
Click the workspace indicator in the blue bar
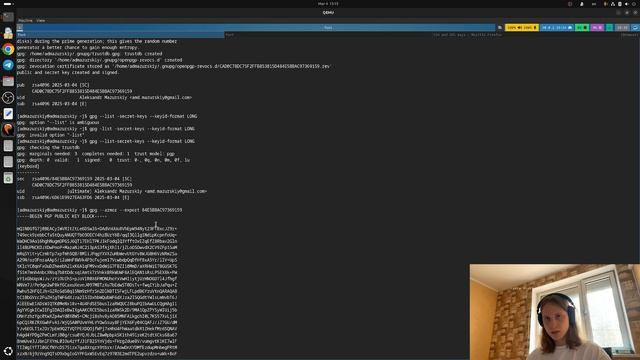click(x=20, y=27)
